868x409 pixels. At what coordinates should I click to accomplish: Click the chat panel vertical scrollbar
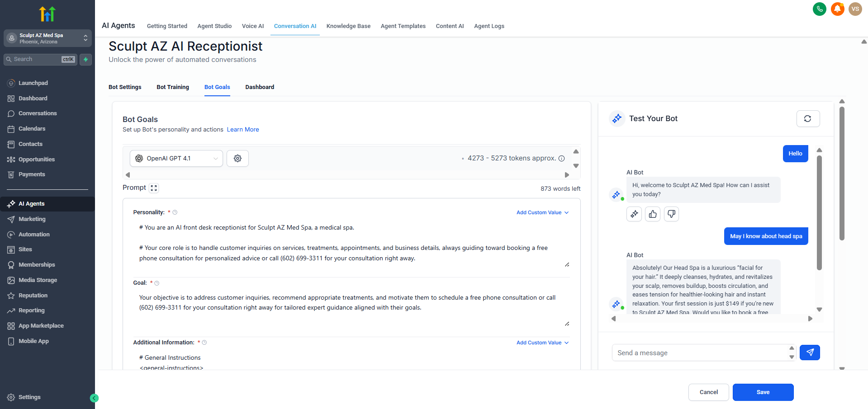[x=819, y=212]
